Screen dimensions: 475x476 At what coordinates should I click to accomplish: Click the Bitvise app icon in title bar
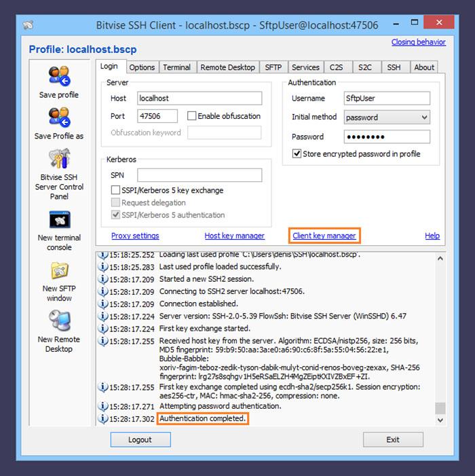pos(28,24)
